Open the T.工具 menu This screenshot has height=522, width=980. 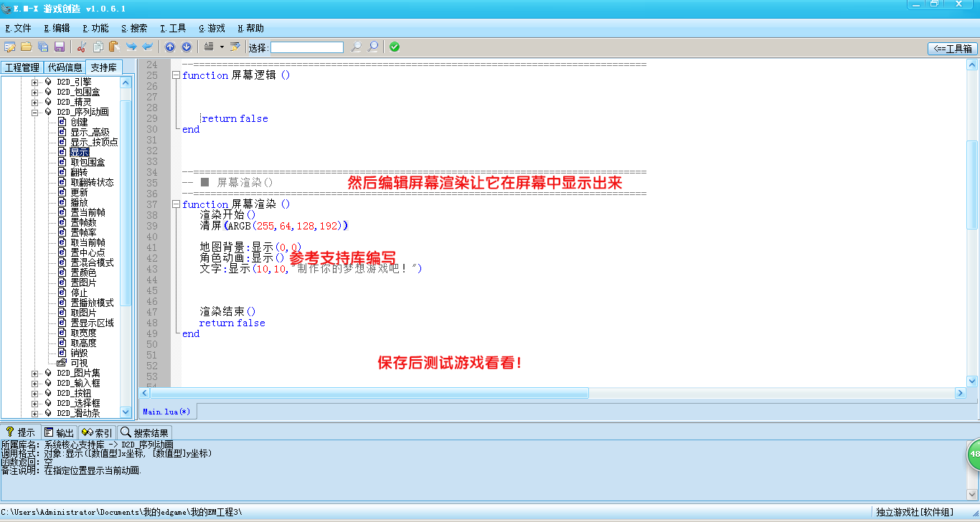tap(173, 28)
